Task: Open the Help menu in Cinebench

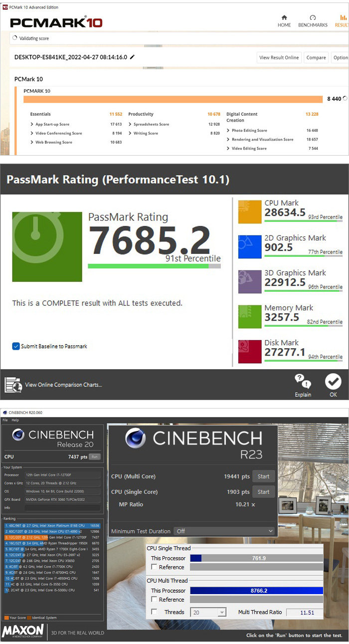Action: tap(15, 421)
